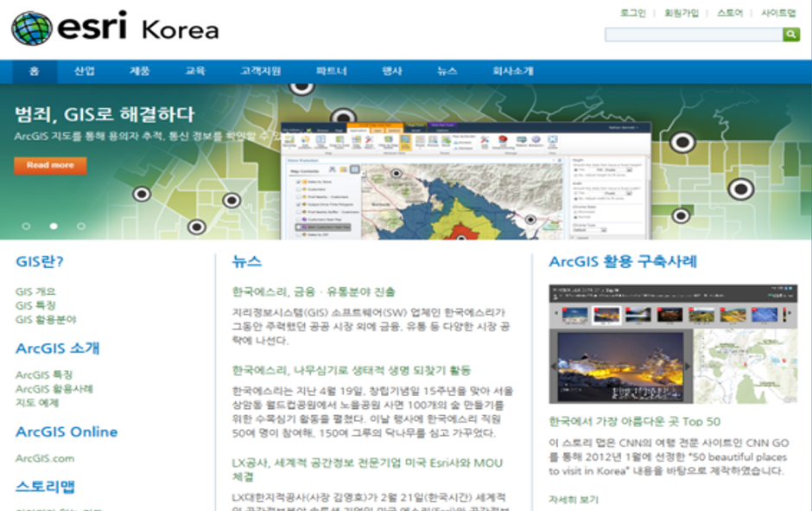The height and width of the screenshot is (511, 812).
Task: Select the third banner carousel dot
Action: [81, 226]
